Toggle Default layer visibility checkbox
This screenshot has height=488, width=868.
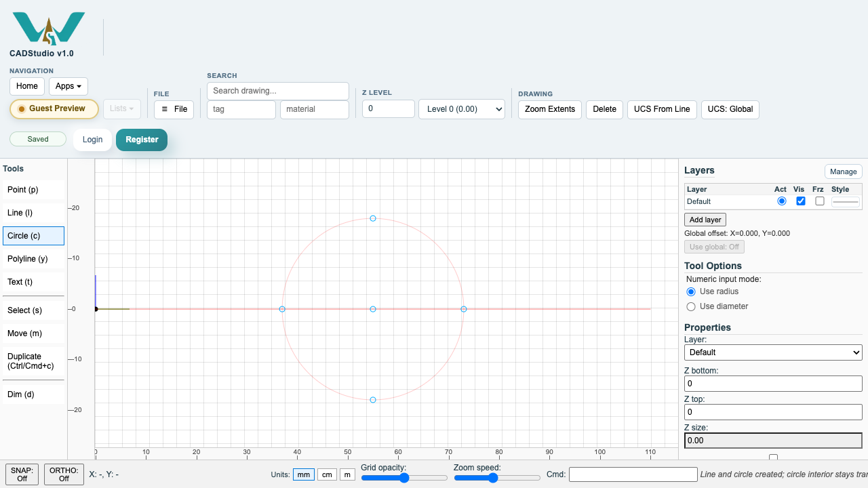pyautogui.click(x=801, y=201)
